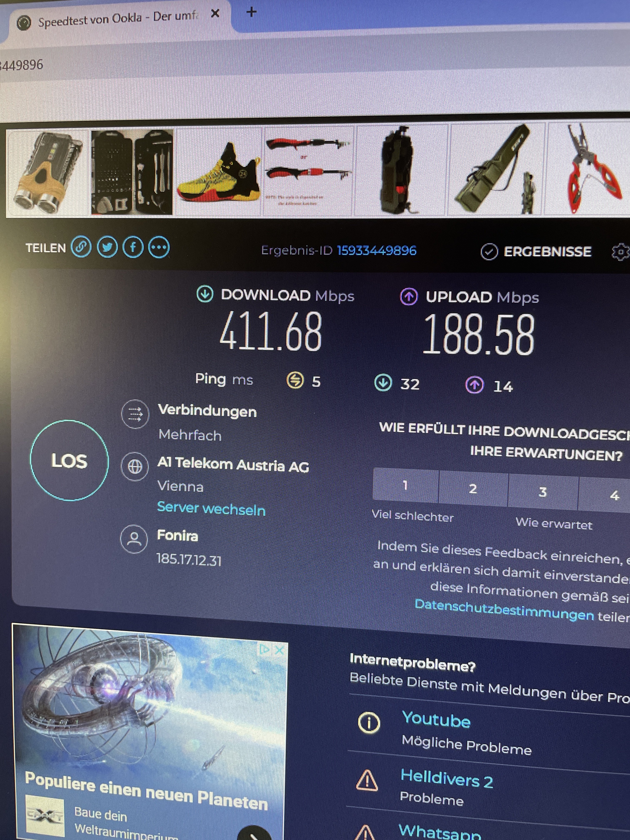Click the download latency icon next to 32
The image size is (630, 840).
tap(383, 383)
